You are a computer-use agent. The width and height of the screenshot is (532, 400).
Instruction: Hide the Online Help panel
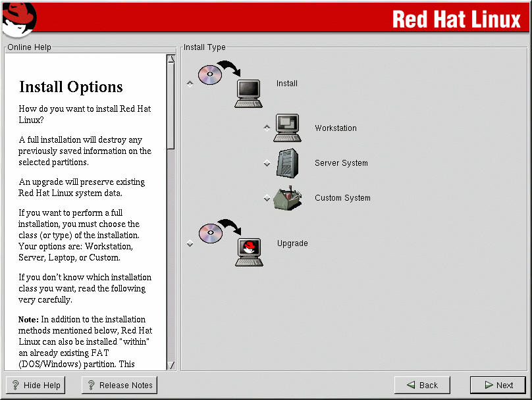(x=36, y=386)
